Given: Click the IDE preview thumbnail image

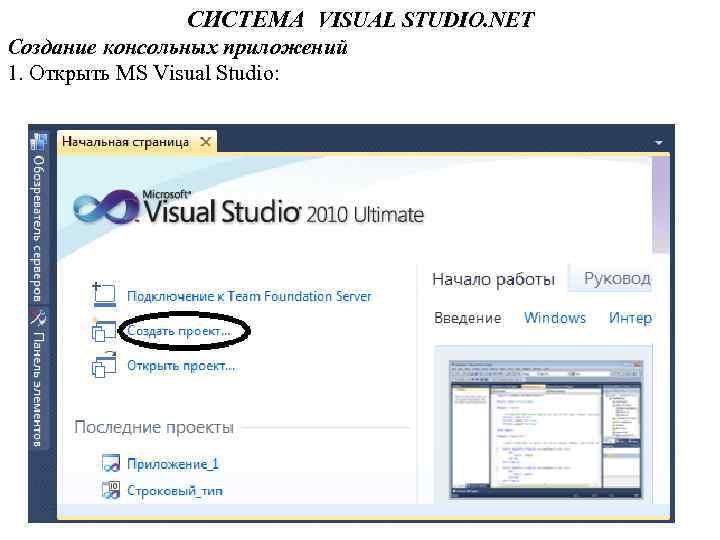Looking at the screenshot, I should pyautogui.click(x=546, y=429).
